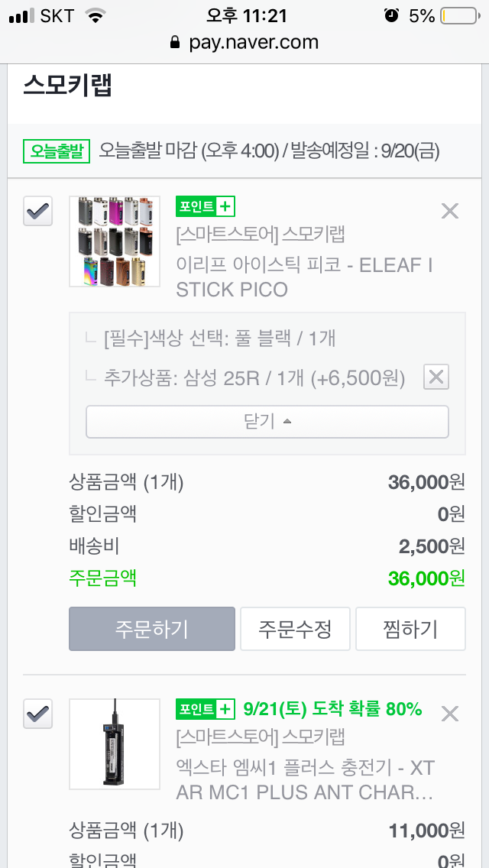The height and width of the screenshot is (868, 489).
Task: Tap the 오늘출발 badge
Action: coord(57,151)
